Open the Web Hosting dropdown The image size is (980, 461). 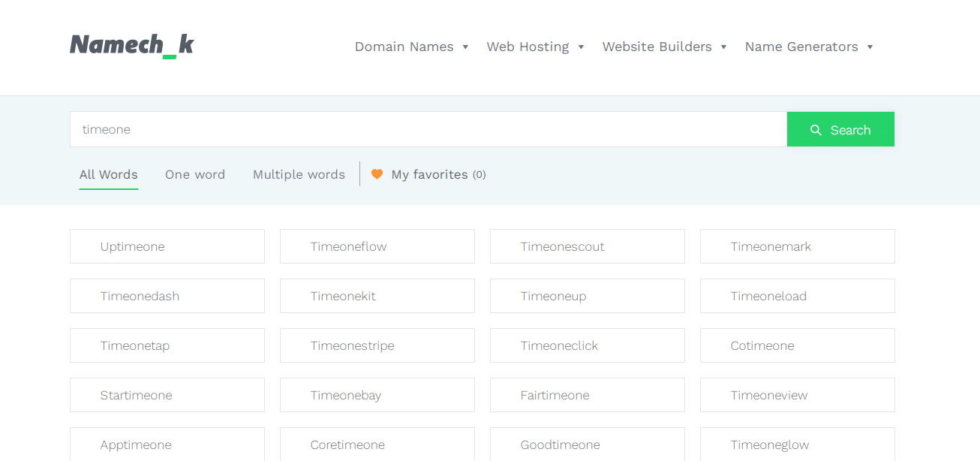click(535, 47)
